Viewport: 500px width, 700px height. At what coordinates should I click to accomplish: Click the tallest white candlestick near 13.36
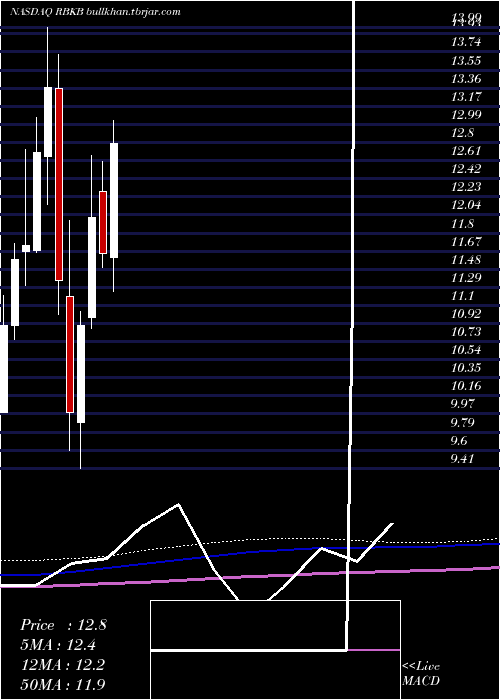[x=48, y=122]
